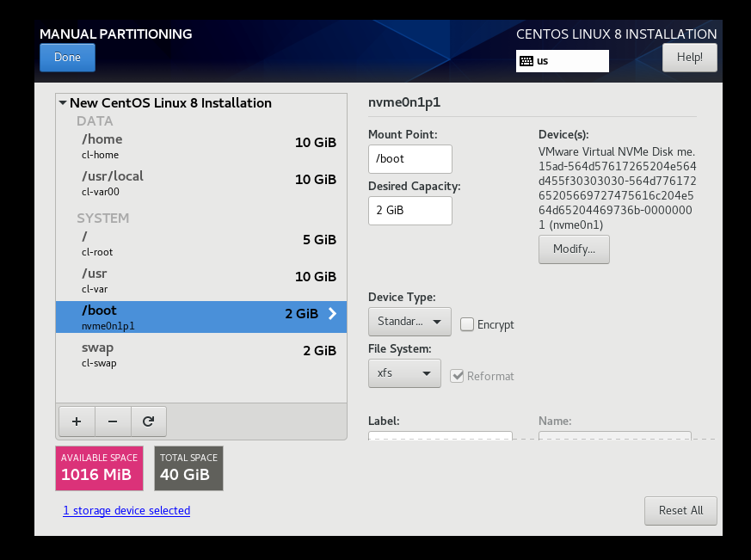Click the Name input field

click(614, 435)
